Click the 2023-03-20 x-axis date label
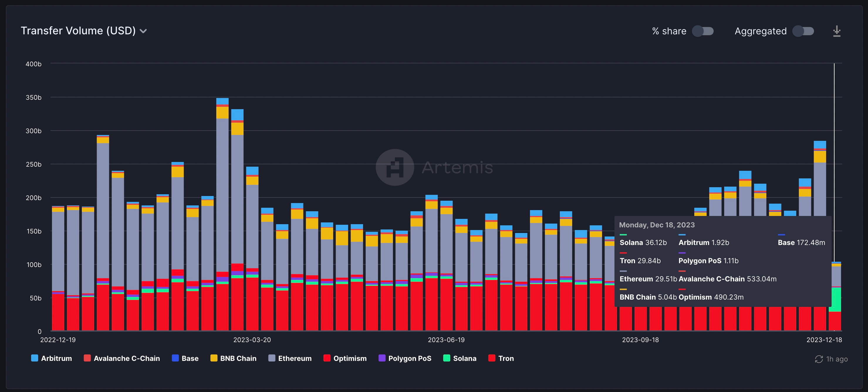This screenshot has height=392, width=868. [x=252, y=340]
